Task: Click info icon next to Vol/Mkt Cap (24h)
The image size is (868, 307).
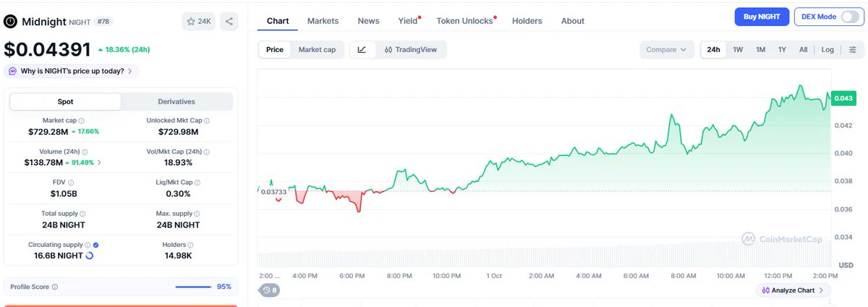Action: pyautogui.click(x=207, y=152)
